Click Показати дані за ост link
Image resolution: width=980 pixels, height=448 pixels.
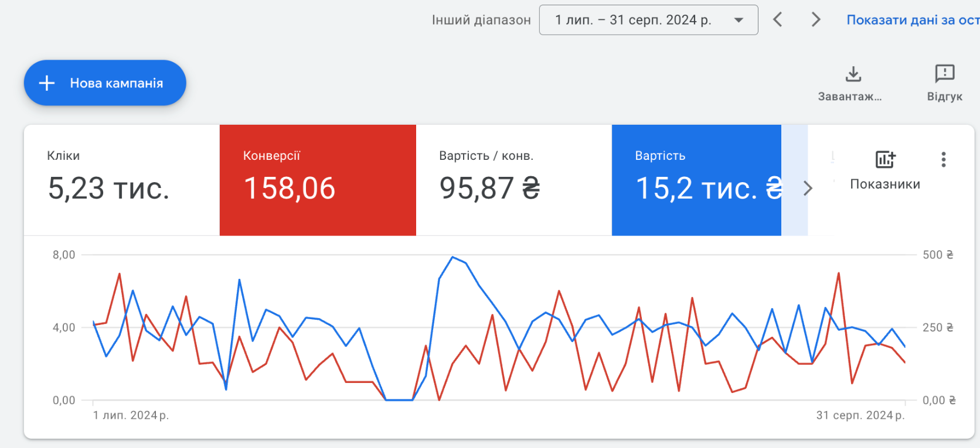[913, 20]
